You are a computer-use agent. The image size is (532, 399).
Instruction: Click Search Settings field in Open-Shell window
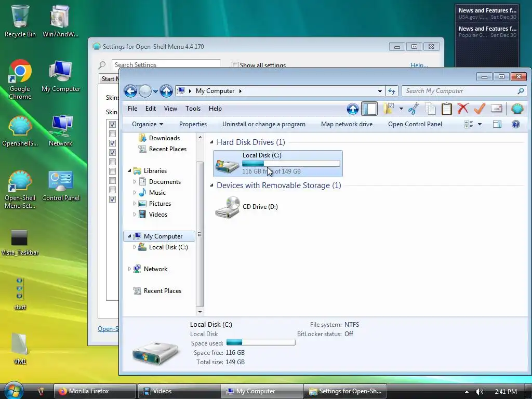[x=167, y=64]
